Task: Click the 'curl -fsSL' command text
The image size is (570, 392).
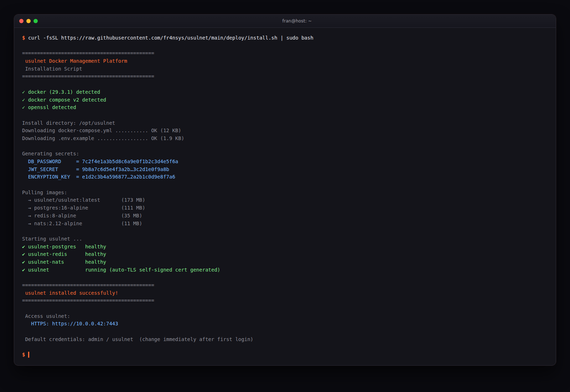Action: click(x=43, y=38)
